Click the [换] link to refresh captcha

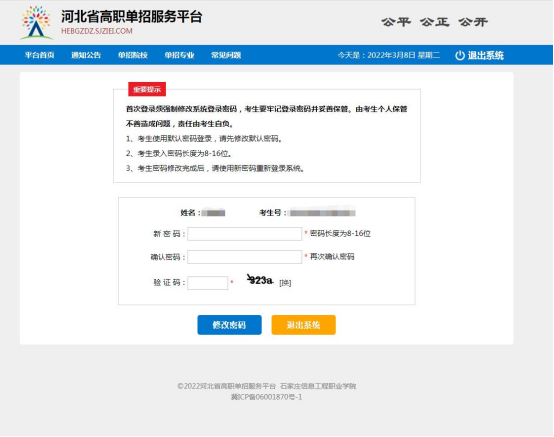coord(285,283)
